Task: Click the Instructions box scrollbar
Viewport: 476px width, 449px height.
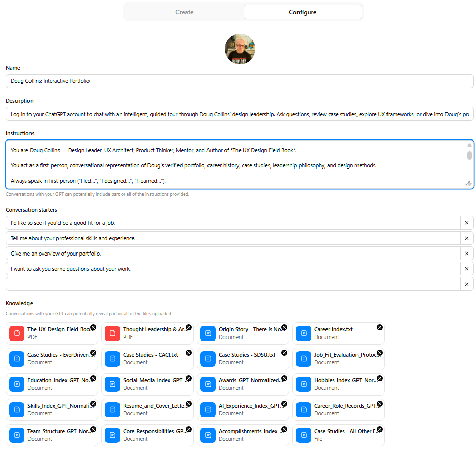Action: tap(469, 155)
